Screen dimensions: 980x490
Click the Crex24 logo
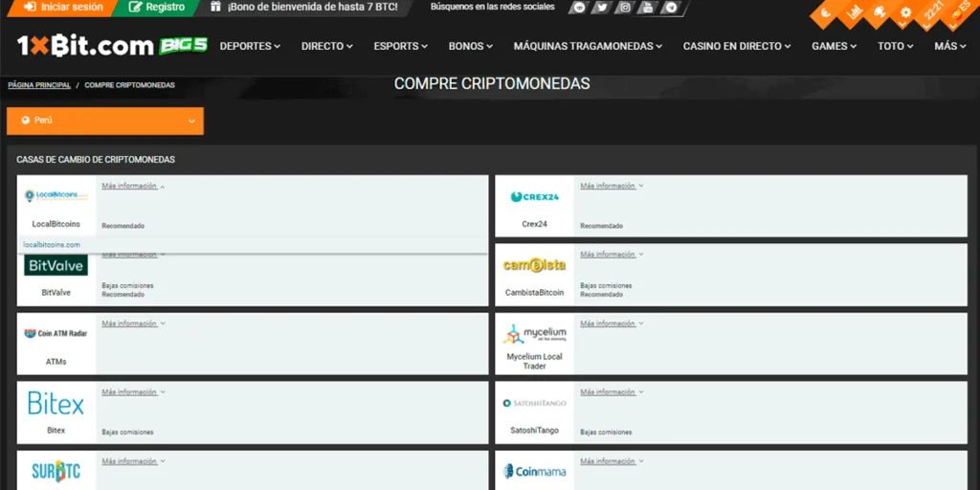[x=534, y=197]
